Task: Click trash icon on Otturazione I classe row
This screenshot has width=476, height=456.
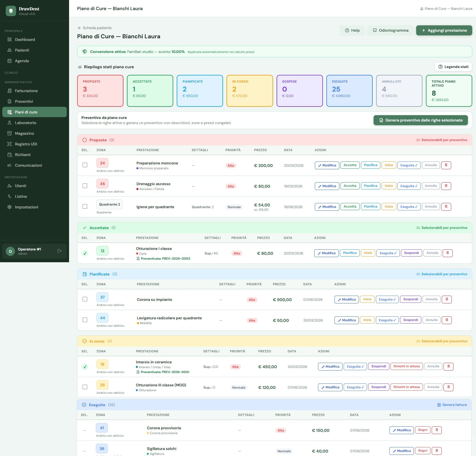Action: click(448, 253)
